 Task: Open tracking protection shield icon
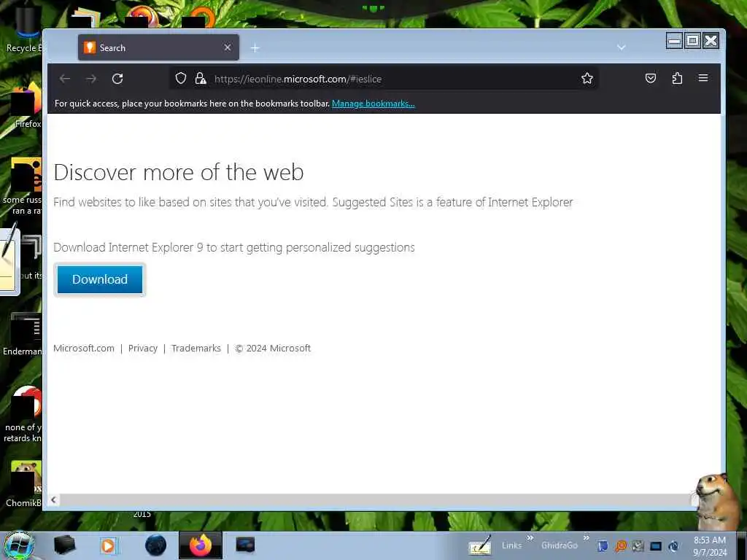tap(181, 78)
